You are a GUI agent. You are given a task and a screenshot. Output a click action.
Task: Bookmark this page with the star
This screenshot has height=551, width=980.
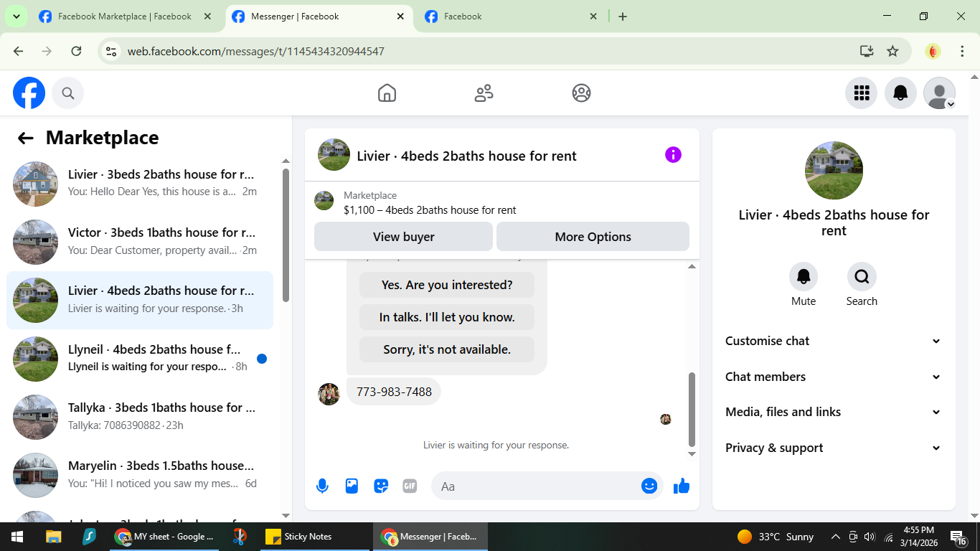892,51
